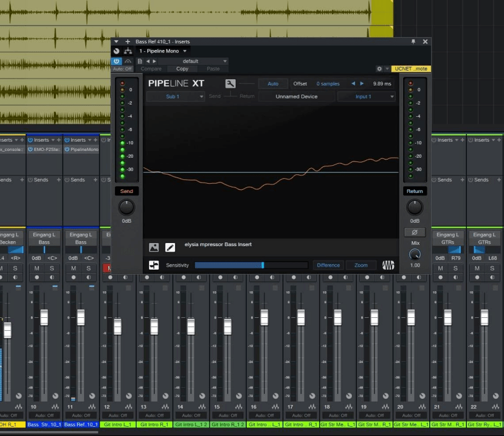The image size is (504, 436).
Task: Open the Pipeline XT wrench setup tool
Action: click(x=230, y=83)
